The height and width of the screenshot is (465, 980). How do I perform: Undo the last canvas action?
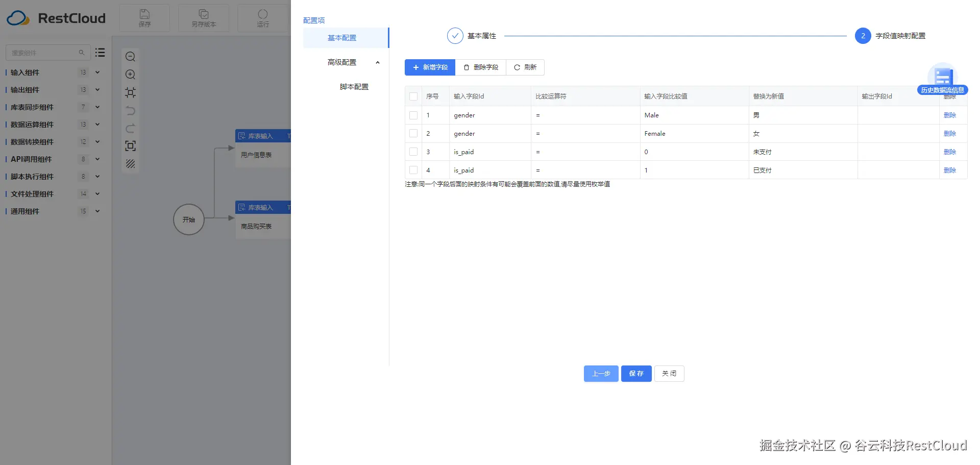pyautogui.click(x=131, y=110)
